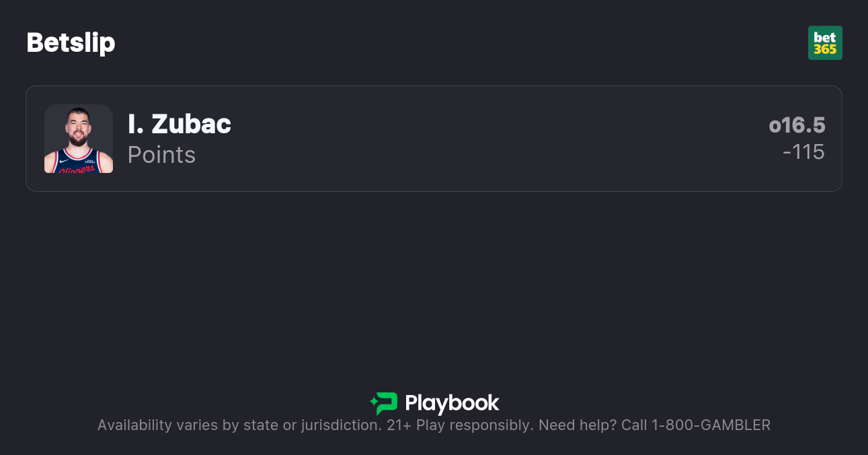This screenshot has width=868, height=455.
Task: Click the green Playbook spark icon
Action: (382, 403)
